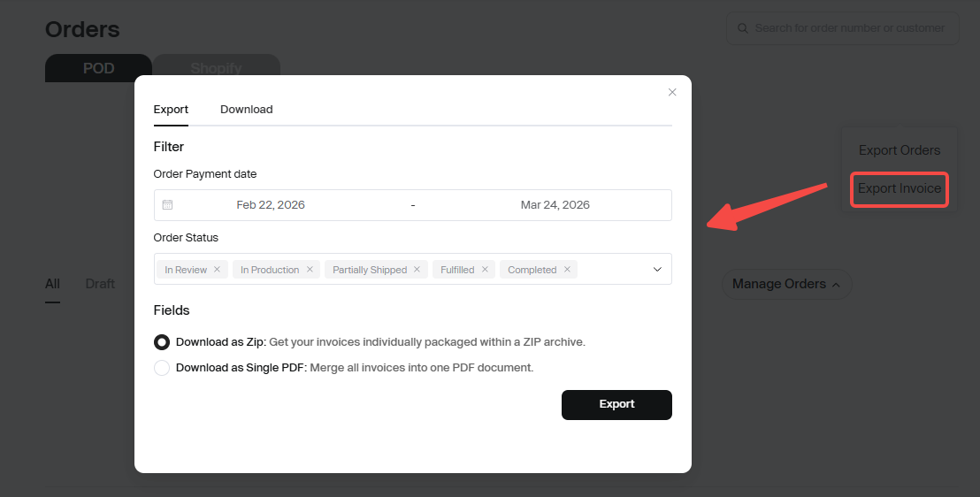Choose Export Orders from menu
Viewport: 980px width, 497px height.
pos(899,150)
